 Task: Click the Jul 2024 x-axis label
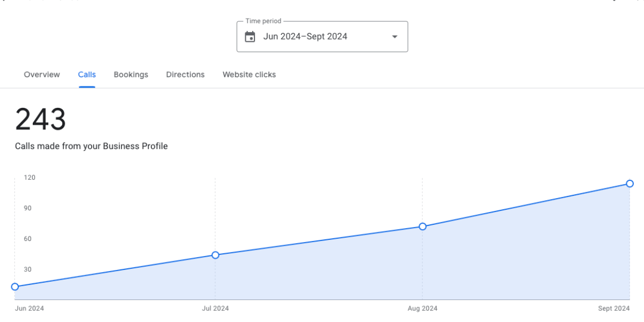215,308
